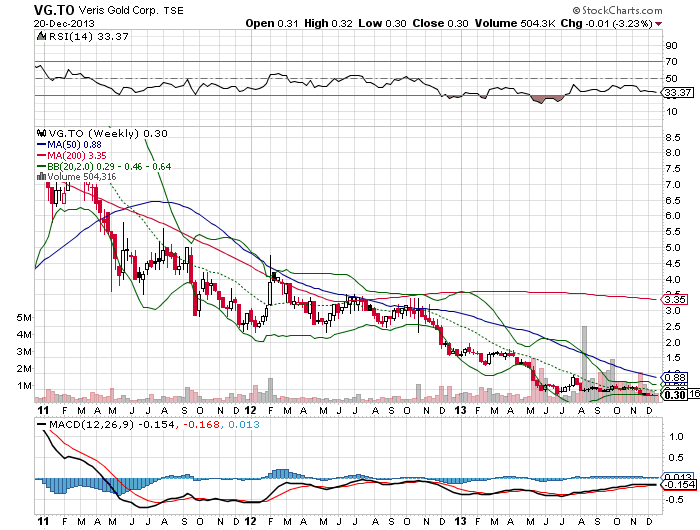Click the 33.37 RSI value tag
The image size is (700, 530).
tap(678, 93)
